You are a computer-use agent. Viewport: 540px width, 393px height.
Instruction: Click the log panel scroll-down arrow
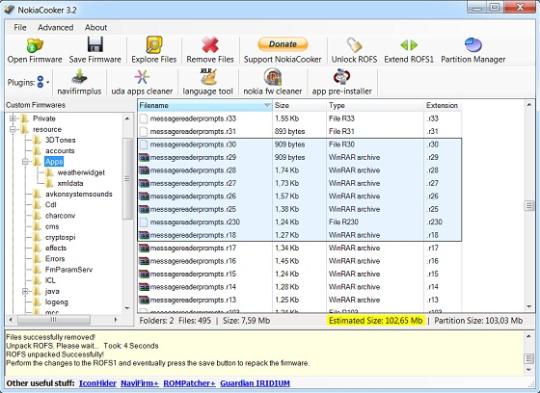coord(529,370)
